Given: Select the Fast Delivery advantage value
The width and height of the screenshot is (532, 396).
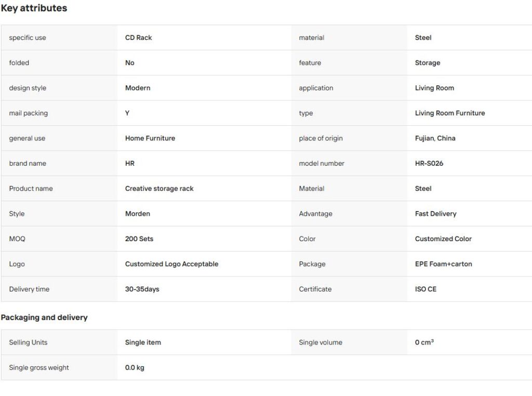Looking at the screenshot, I should pyautogui.click(x=436, y=214).
